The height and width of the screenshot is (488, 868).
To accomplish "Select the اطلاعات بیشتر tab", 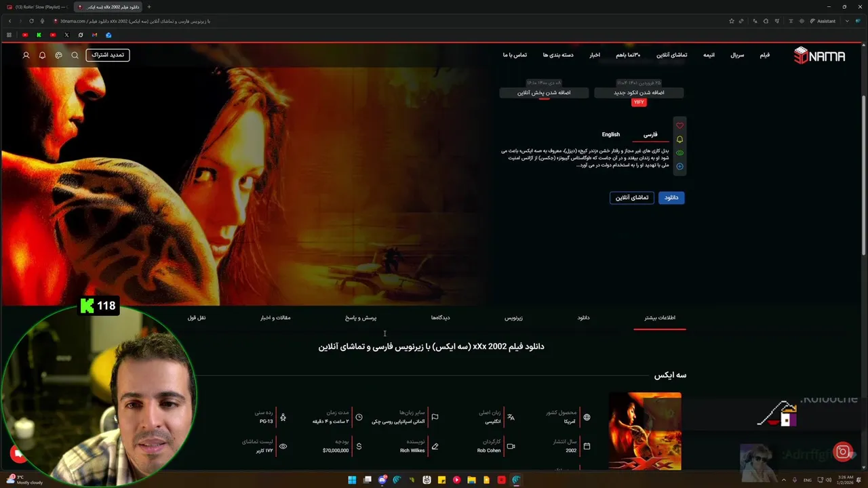I will point(660,317).
